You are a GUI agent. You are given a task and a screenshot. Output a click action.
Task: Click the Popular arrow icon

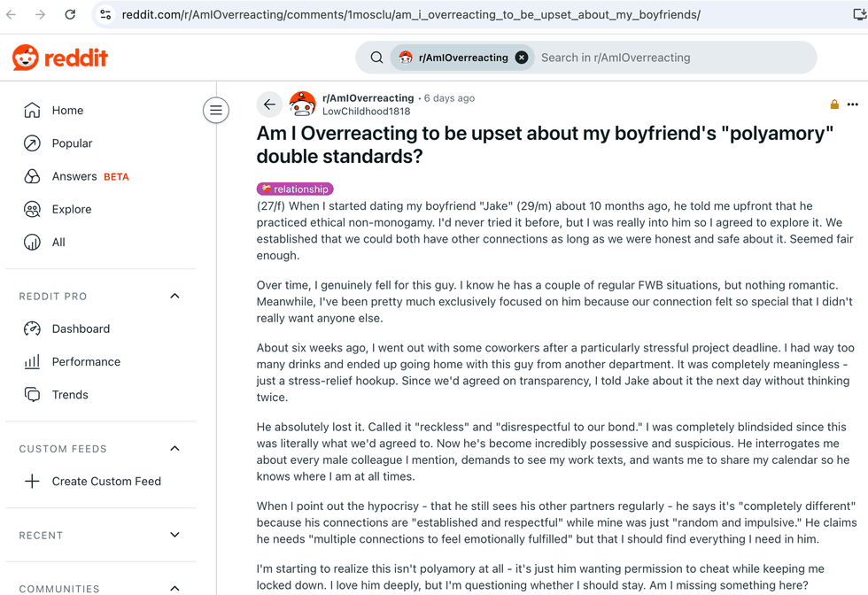pos(32,143)
